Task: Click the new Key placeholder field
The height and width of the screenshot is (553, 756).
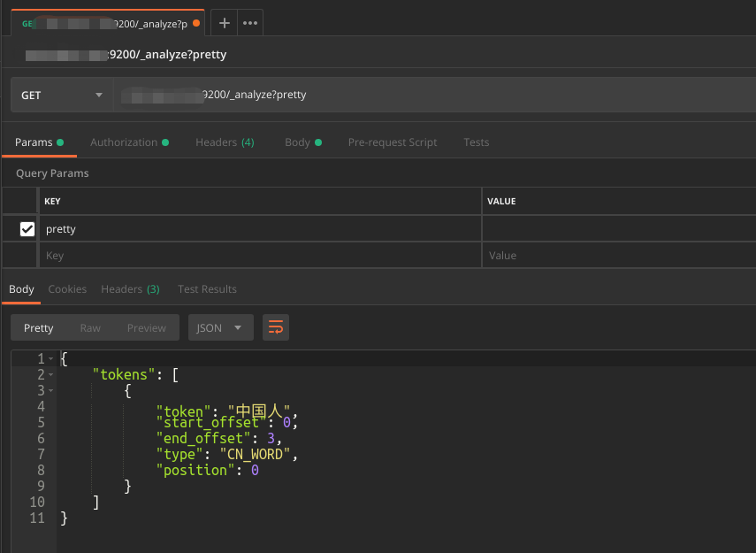Action: click(260, 256)
